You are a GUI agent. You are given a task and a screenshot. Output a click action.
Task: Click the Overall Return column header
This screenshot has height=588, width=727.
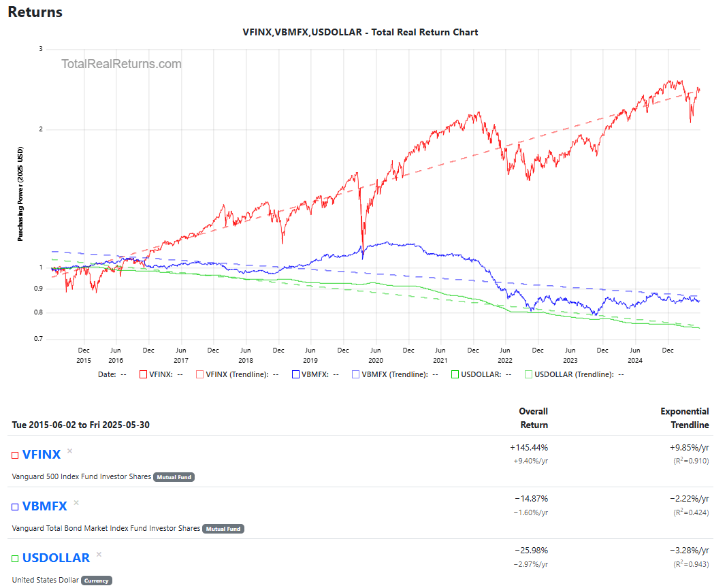pos(533,419)
